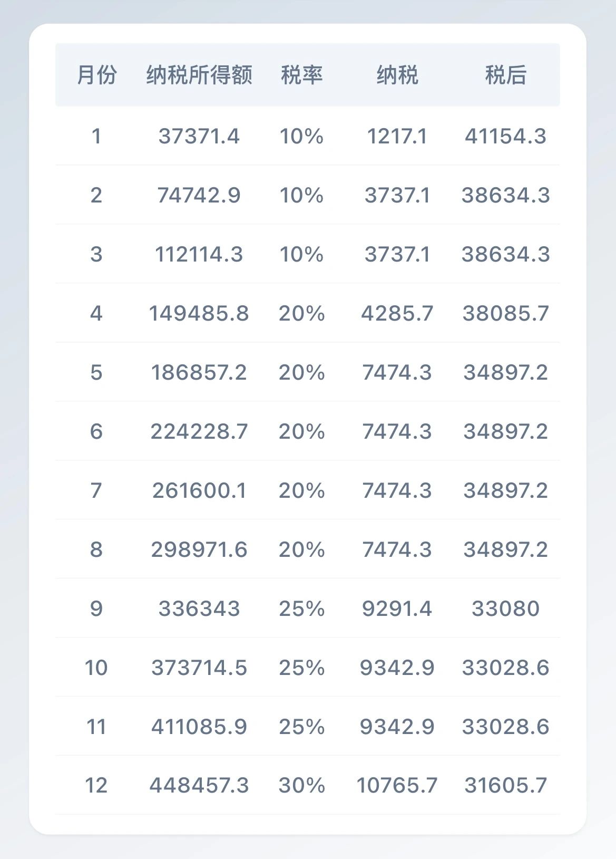Select month number 12 cell
This screenshot has height=859, width=616.
pyautogui.click(x=96, y=786)
